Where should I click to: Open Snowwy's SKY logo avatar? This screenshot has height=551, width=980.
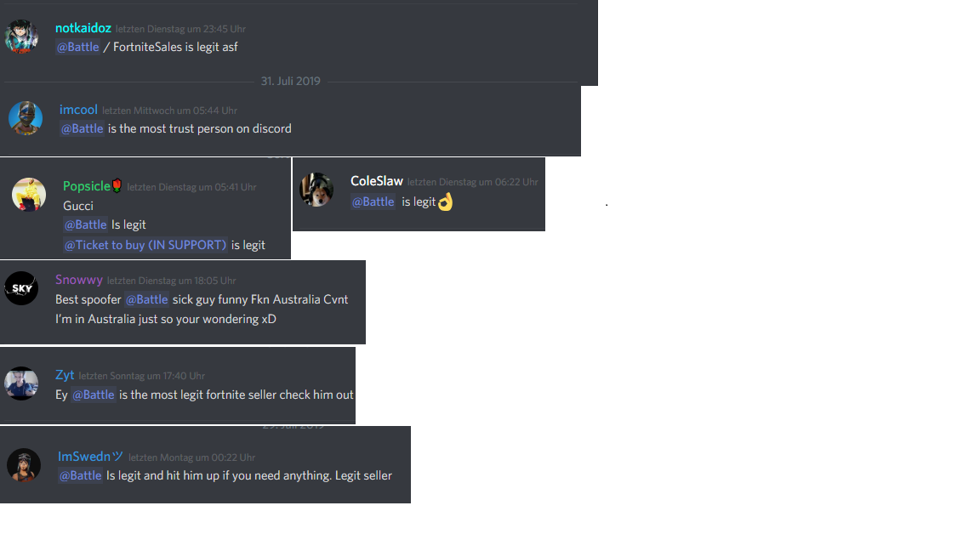21,288
